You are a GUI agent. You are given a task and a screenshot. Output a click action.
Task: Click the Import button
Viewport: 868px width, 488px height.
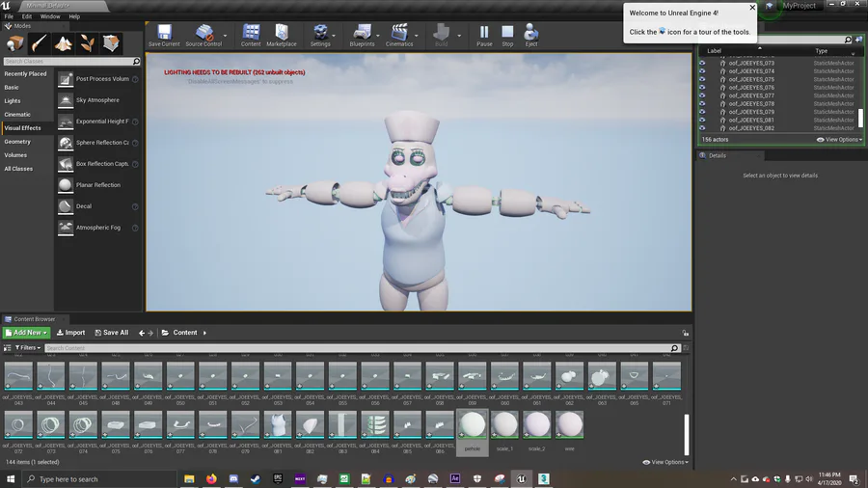point(70,333)
